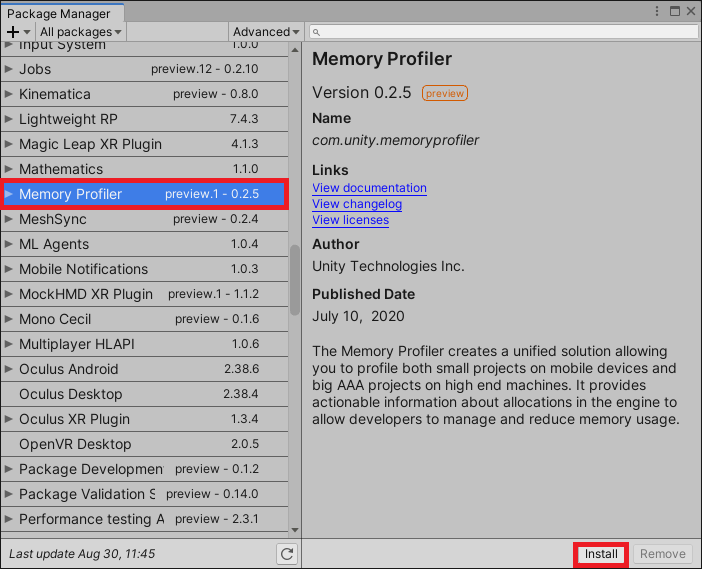Select Mobile Notifications package

click(145, 269)
